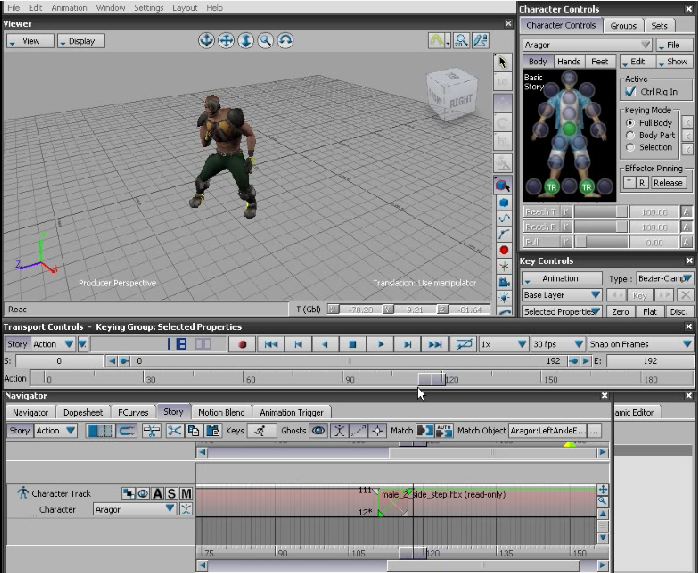The height and width of the screenshot is (573, 698).
Task: Toggle Solo (S) on Character Track
Action: tap(172, 494)
